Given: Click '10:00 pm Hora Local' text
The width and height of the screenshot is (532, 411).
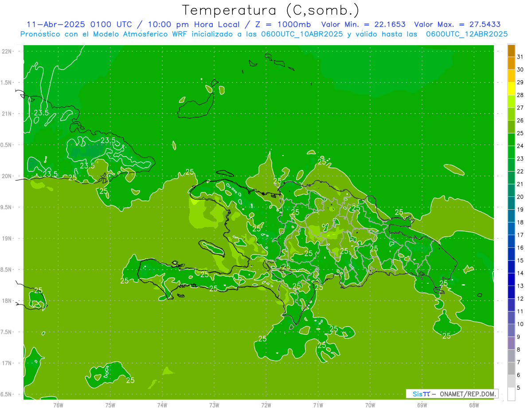Looking at the screenshot, I should click(x=193, y=24).
